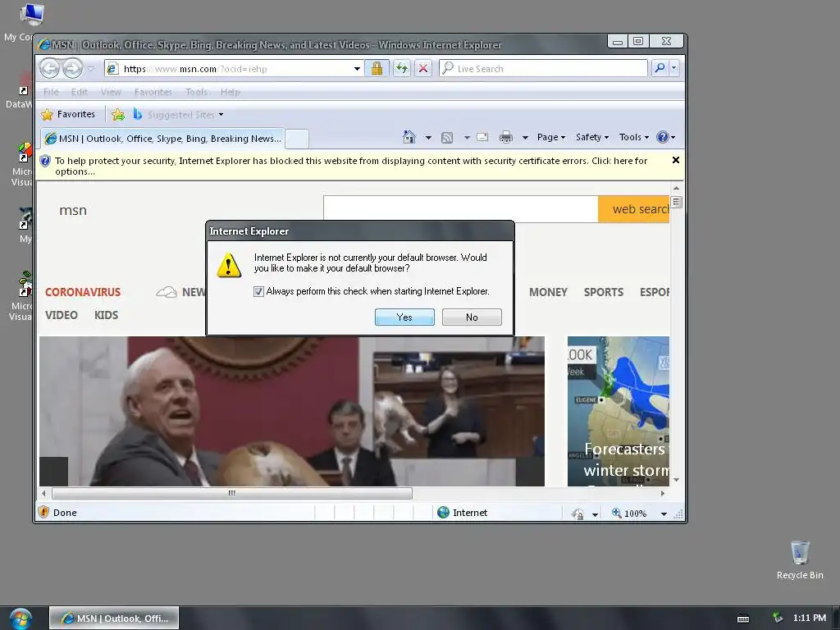Open the MONEY section link

click(548, 292)
